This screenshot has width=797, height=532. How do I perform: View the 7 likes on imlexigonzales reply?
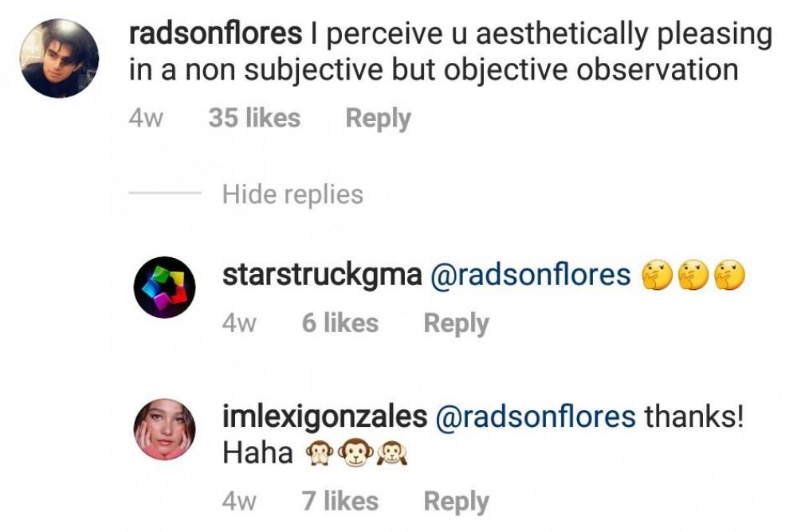[340, 501]
